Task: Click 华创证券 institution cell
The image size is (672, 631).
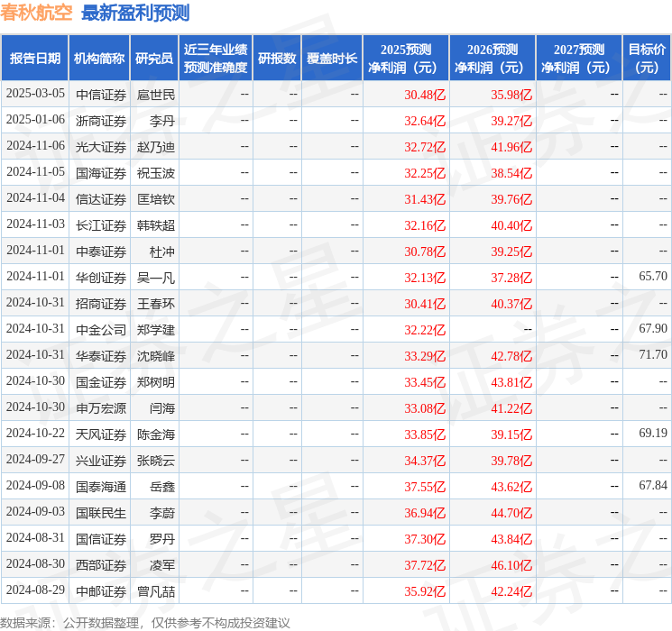Action: [101, 278]
